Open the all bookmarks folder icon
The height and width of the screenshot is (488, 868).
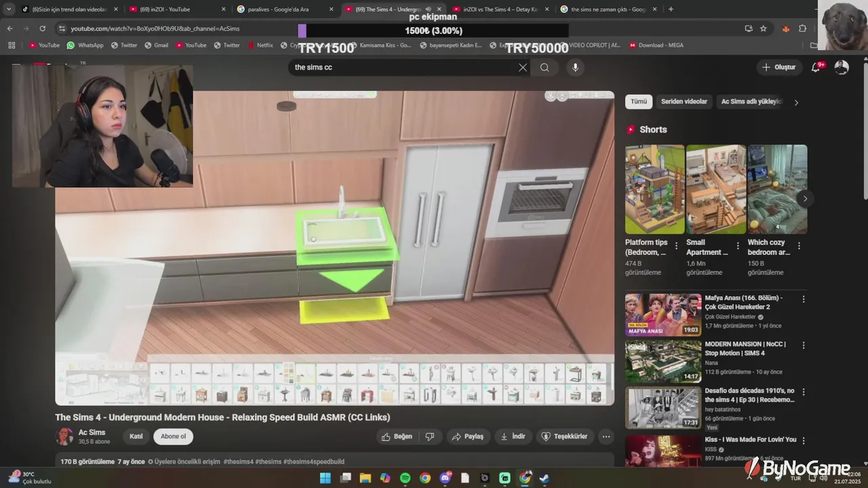tap(814, 45)
